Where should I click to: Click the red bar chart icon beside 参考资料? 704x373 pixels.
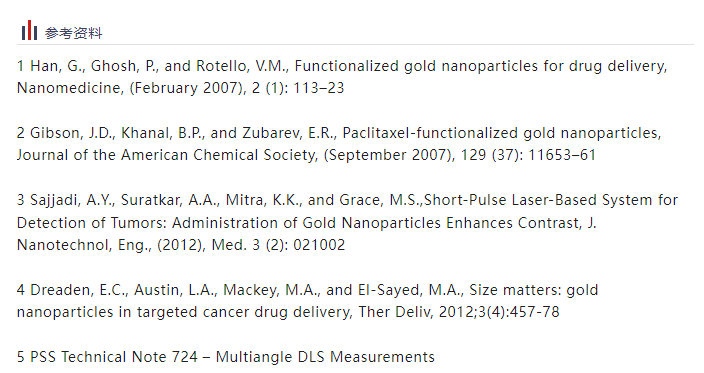[29, 30]
